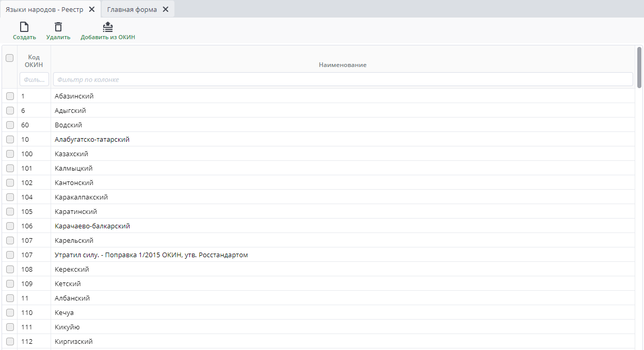Check the box for Водский row
The image size is (644, 350).
tap(10, 125)
